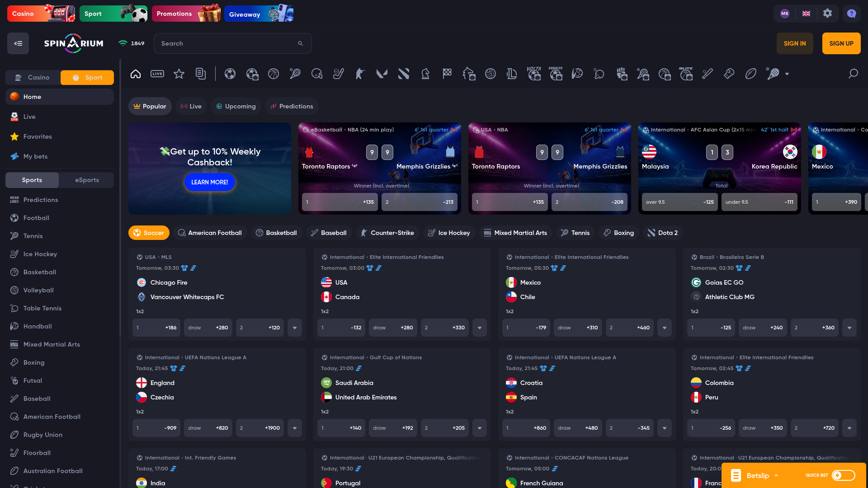The width and height of the screenshot is (868, 488).
Task: Expand more markets for Mexico vs Chile
Action: pyautogui.click(x=665, y=328)
